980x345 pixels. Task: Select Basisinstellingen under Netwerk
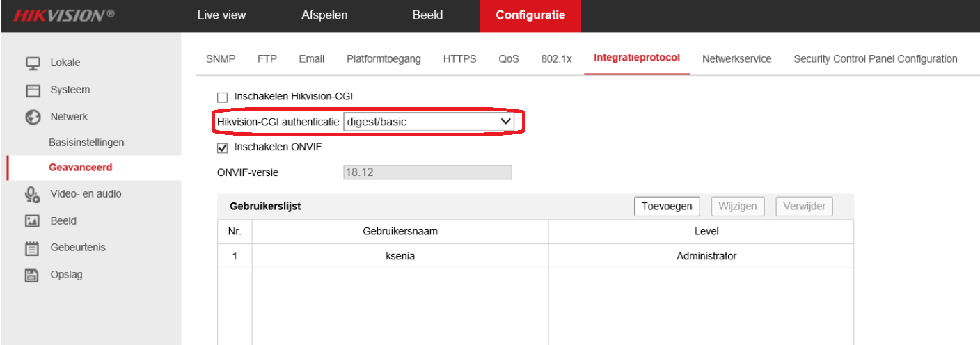(x=86, y=142)
